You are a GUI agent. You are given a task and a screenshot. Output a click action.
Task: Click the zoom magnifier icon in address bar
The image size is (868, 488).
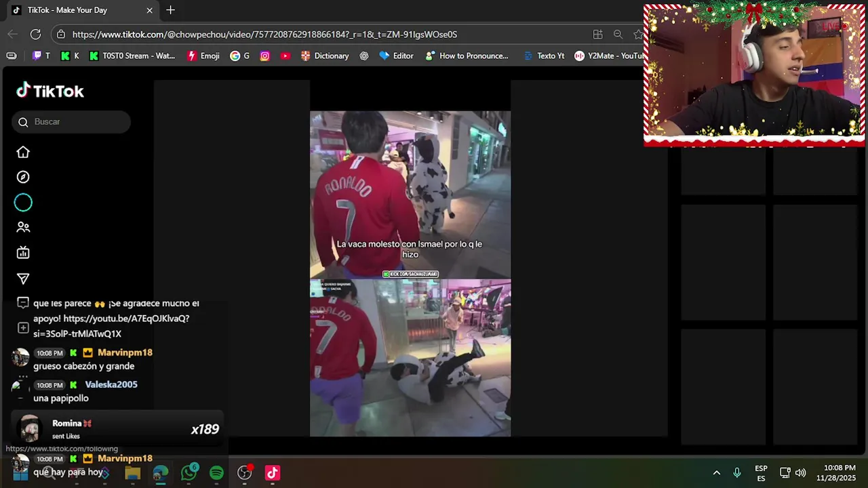(618, 34)
